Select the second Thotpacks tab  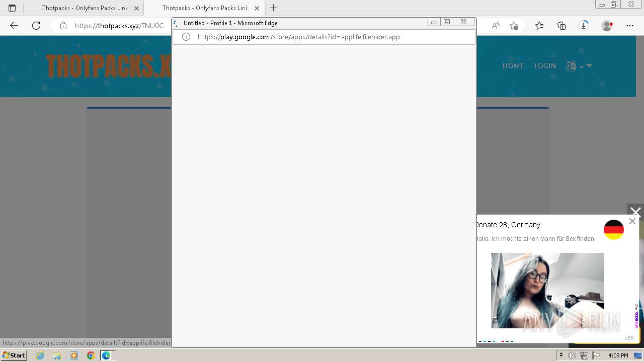point(204,8)
